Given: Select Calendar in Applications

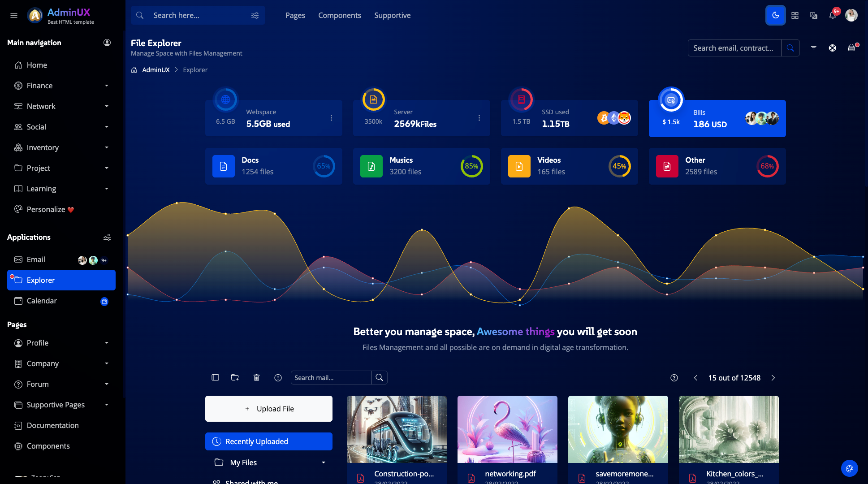Looking at the screenshot, I should click(x=42, y=301).
